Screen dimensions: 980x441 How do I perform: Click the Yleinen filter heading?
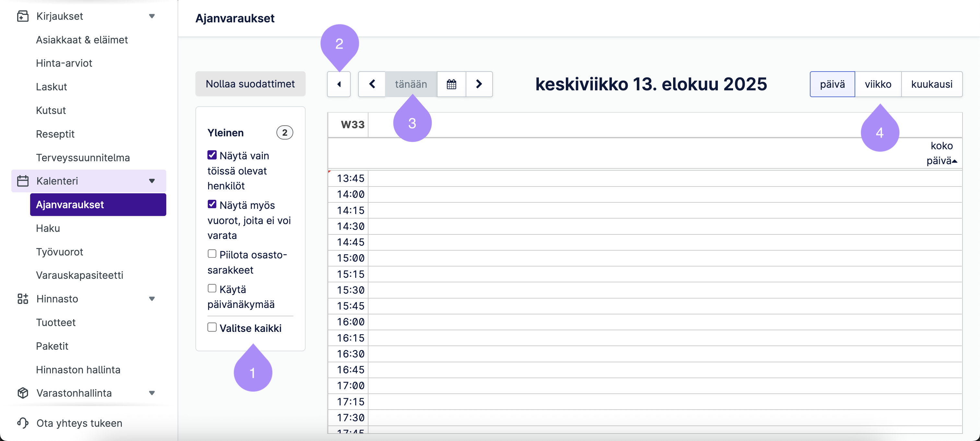coord(225,133)
